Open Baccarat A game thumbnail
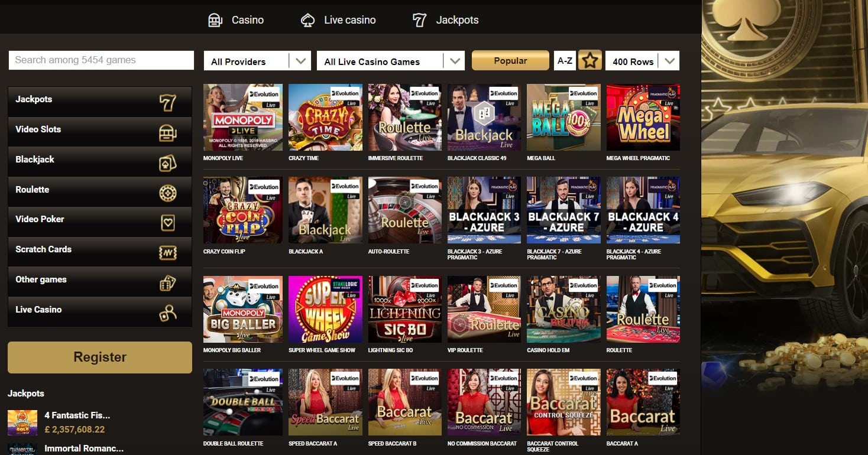This screenshot has width=868, height=455. coord(643,402)
